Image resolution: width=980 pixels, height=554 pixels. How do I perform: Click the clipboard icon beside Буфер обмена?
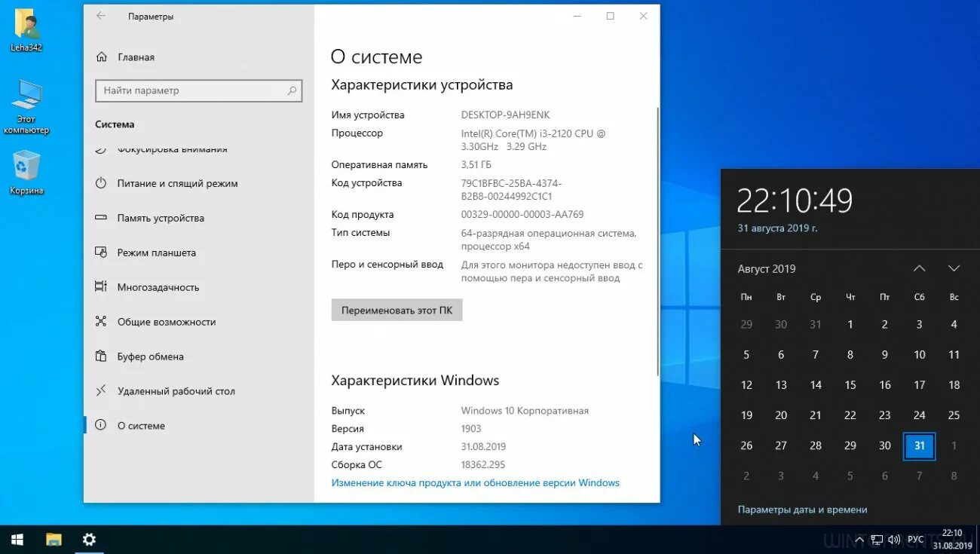click(101, 357)
